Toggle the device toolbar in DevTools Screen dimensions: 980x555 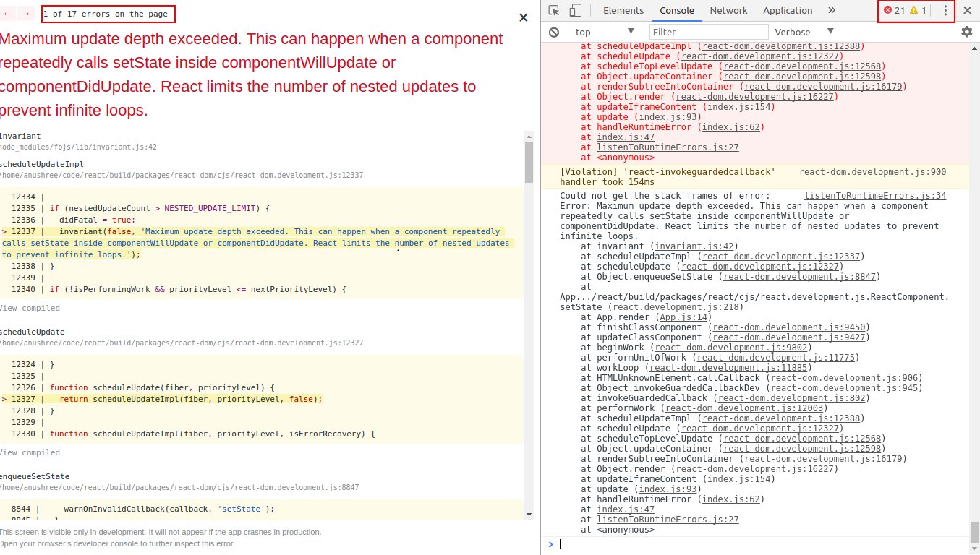click(x=576, y=10)
